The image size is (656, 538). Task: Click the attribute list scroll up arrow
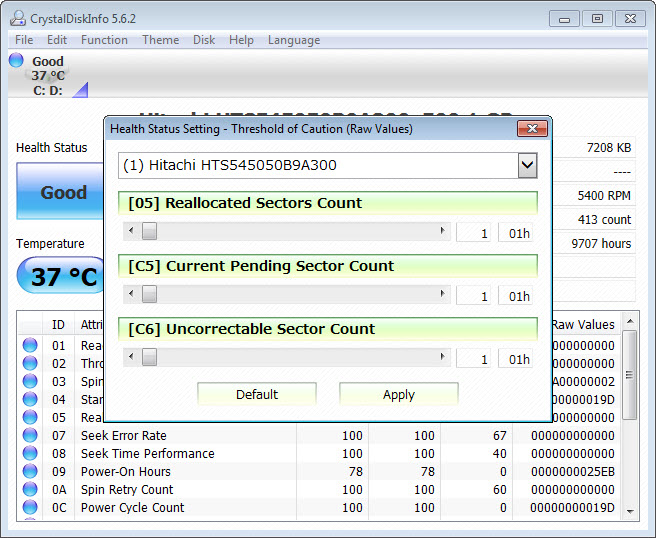[x=630, y=321]
